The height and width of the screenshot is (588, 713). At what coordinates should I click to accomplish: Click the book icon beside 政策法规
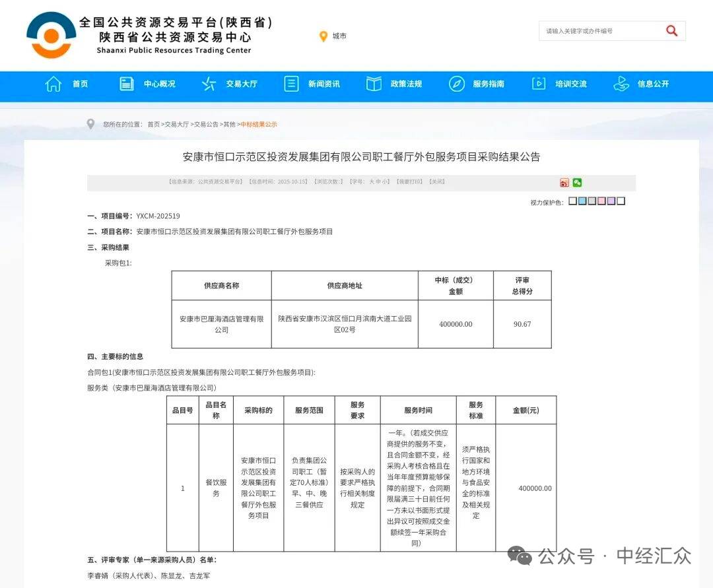[x=374, y=84]
